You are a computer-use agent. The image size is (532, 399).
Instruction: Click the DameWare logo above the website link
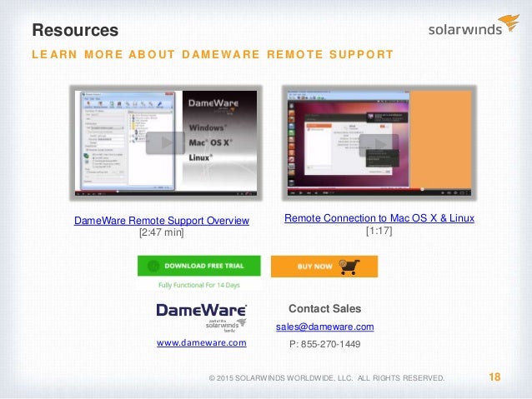click(x=202, y=317)
